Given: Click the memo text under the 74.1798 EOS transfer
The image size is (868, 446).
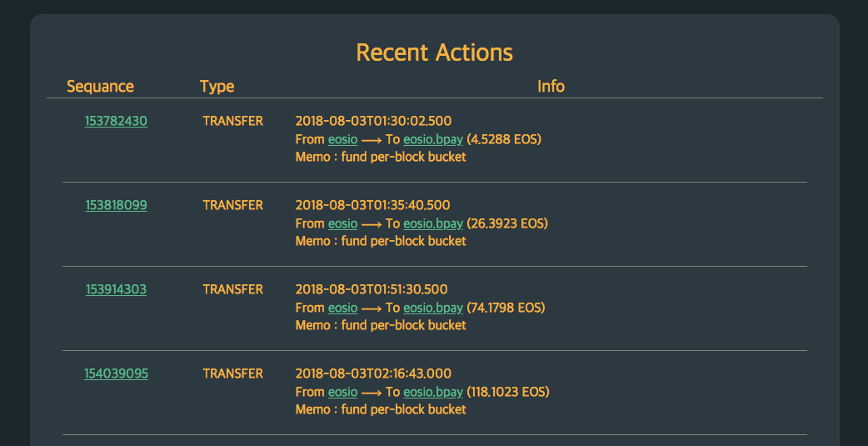Looking at the screenshot, I should pos(381,325).
